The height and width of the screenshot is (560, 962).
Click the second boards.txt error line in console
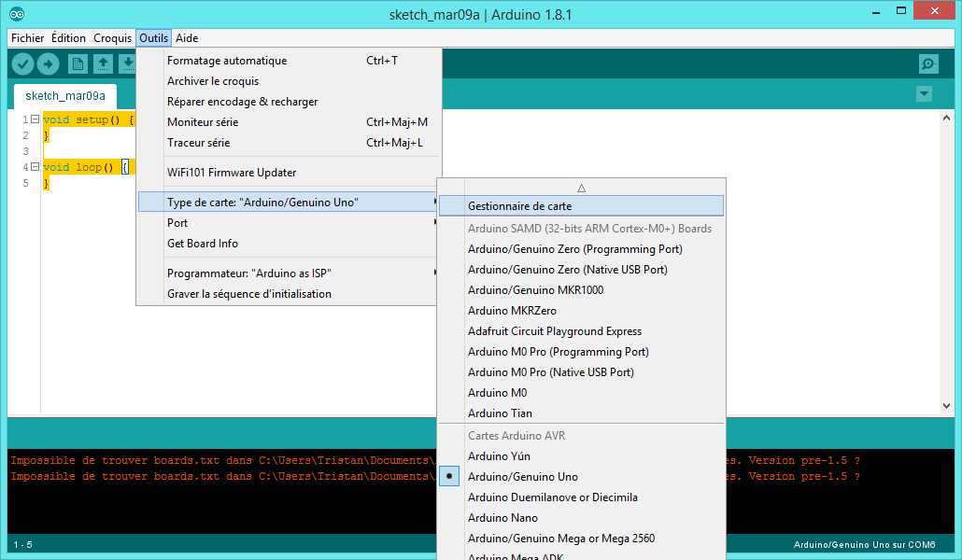[x=223, y=476]
